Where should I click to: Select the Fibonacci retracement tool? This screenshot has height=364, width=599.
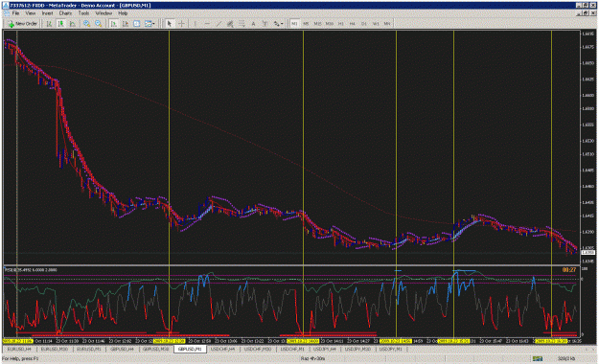(242, 24)
